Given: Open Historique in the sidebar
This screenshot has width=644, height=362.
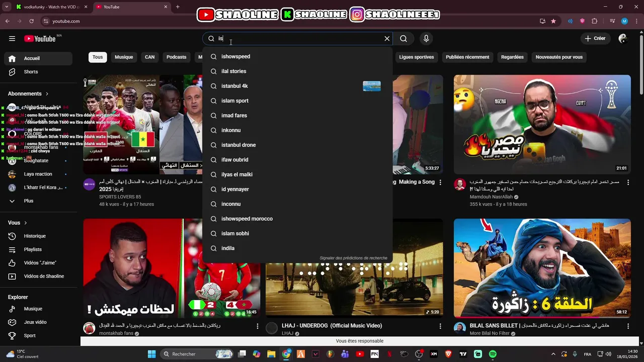Looking at the screenshot, I should pyautogui.click(x=38, y=236).
